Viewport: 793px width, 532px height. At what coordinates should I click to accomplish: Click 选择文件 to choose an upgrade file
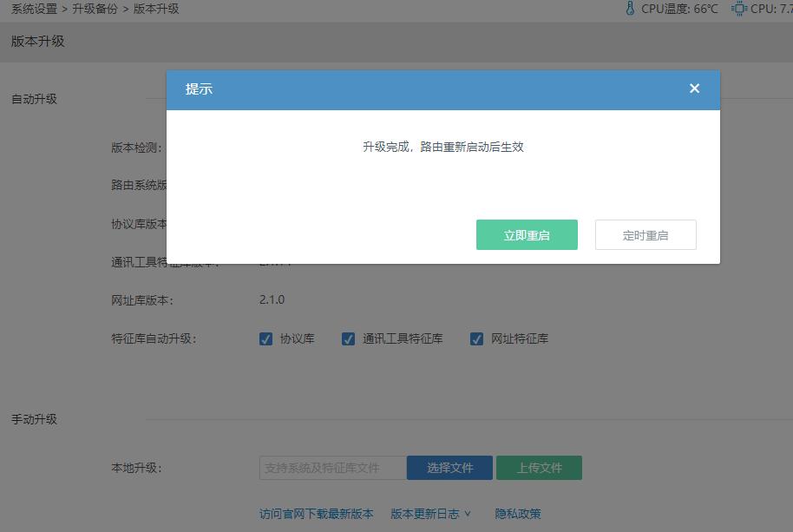click(x=449, y=467)
